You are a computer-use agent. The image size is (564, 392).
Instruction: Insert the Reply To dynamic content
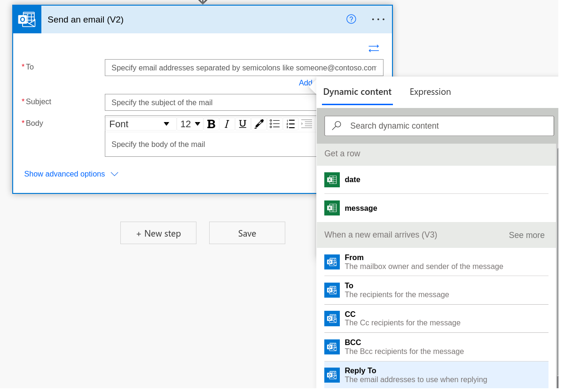[x=436, y=375]
